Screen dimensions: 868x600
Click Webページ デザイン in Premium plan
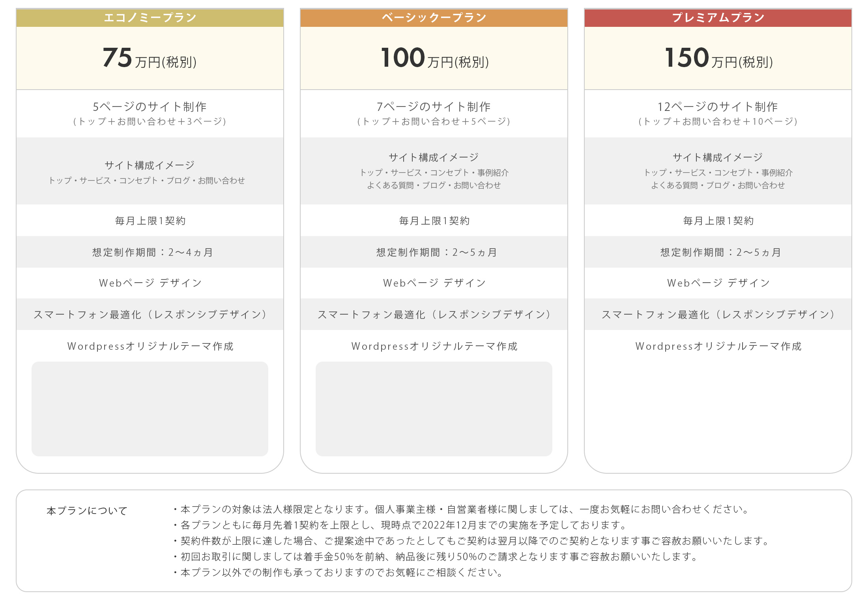click(x=718, y=283)
